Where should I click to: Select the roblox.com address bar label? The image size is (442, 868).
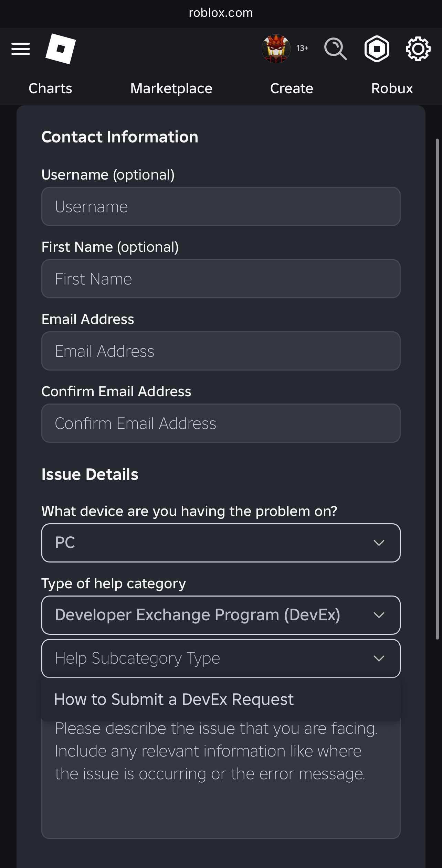click(x=221, y=13)
